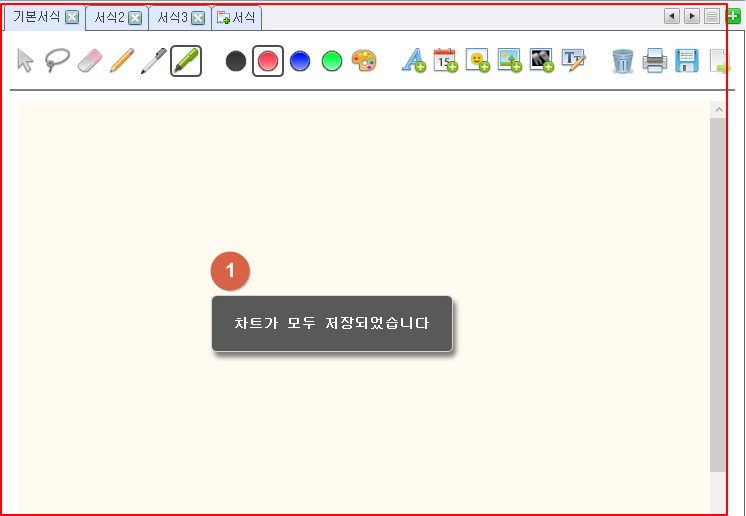Select the green highlighter tool
Screen dimensions: 746x516
[186, 61]
